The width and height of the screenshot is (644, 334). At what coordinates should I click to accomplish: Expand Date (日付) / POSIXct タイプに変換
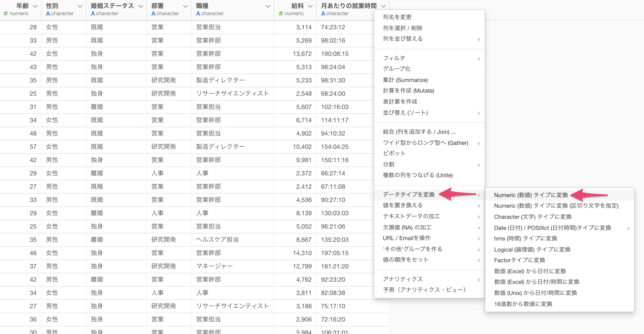click(x=559, y=228)
